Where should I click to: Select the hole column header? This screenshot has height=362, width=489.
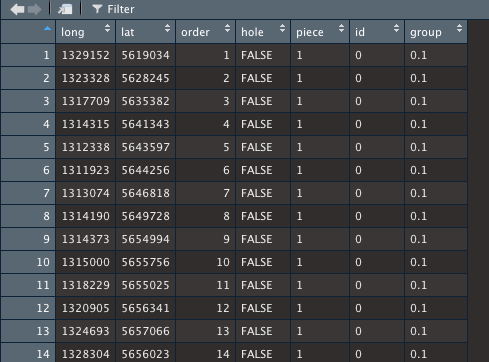point(263,32)
